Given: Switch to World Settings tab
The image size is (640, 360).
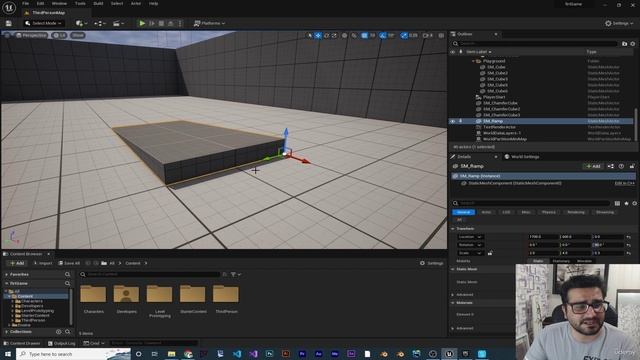Looking at the screenshot, I should [522, 157].
